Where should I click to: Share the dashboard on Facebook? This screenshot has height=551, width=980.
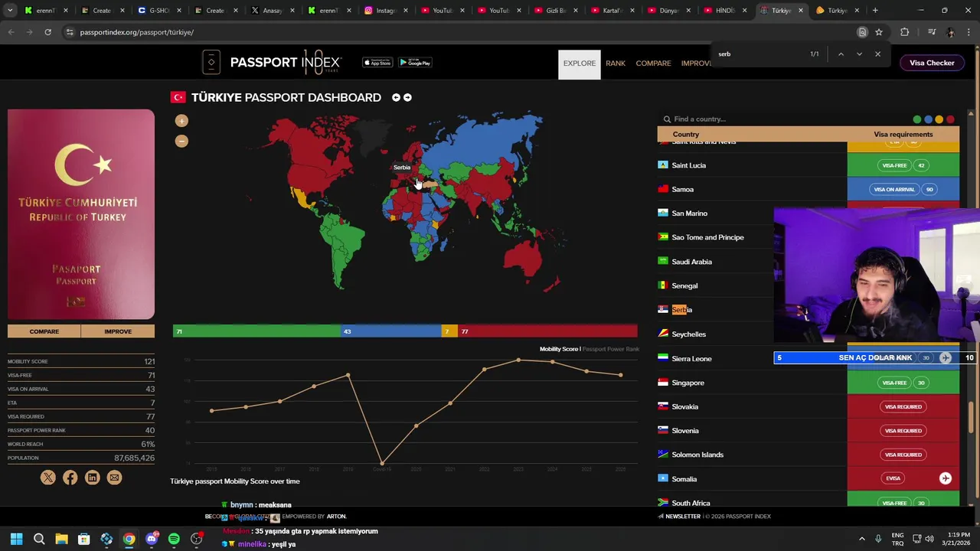pyautogui.click(x=70, y=478)
